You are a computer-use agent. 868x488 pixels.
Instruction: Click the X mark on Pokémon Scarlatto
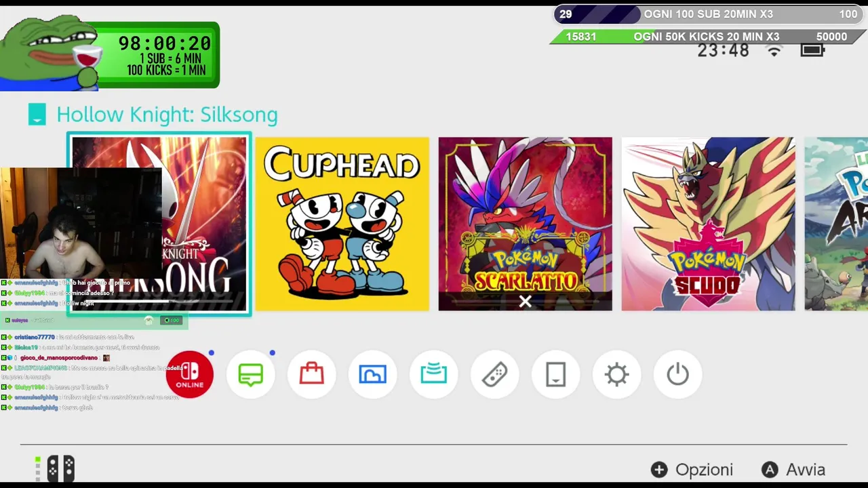pos(526,302)
